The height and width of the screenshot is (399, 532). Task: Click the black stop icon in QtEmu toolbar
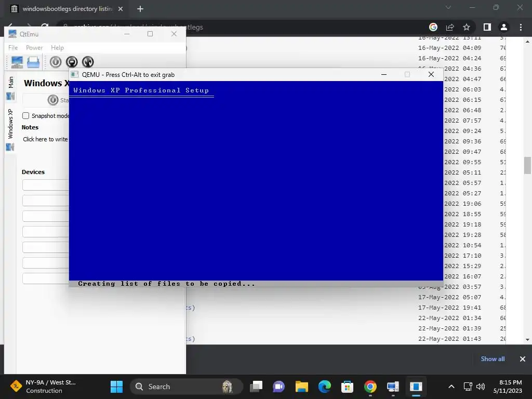pyautogui.click(x=72, y=62)
